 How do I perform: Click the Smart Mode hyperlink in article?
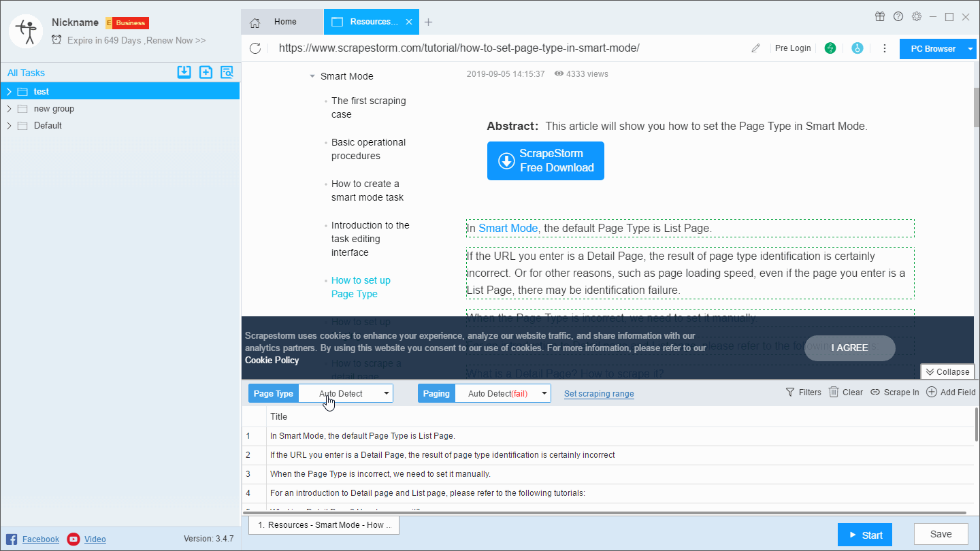tap(508, 228)
